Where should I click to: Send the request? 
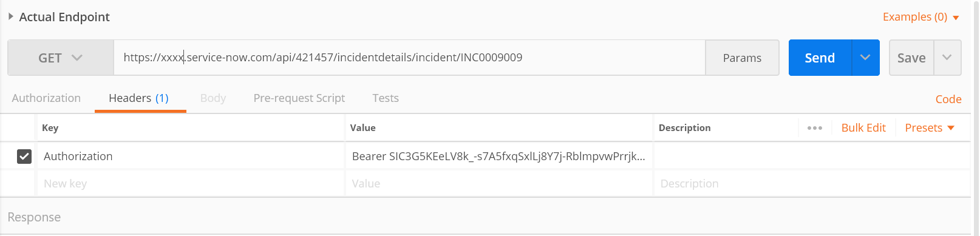[x=820, y=58]
